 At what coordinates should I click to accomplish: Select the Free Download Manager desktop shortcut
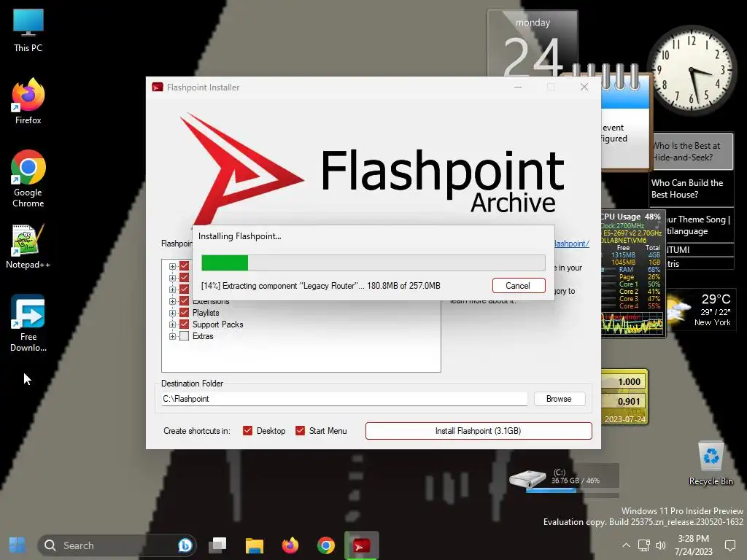tap(28, 323)
